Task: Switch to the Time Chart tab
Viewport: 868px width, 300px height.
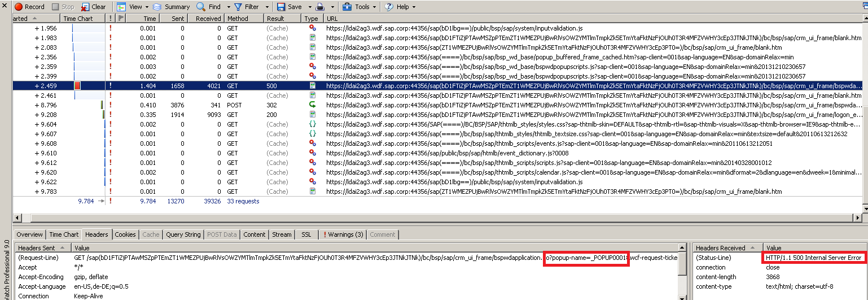Action: [x=64, y=234]
